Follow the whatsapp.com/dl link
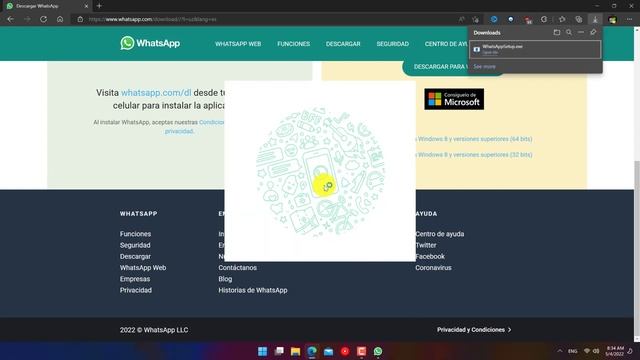 156,93
